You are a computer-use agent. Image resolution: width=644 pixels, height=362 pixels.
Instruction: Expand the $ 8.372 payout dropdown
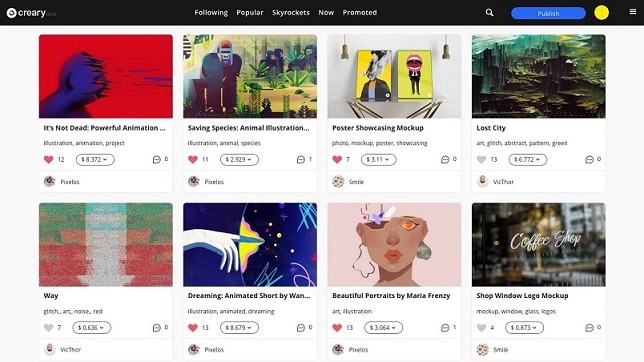coord(95,159)
